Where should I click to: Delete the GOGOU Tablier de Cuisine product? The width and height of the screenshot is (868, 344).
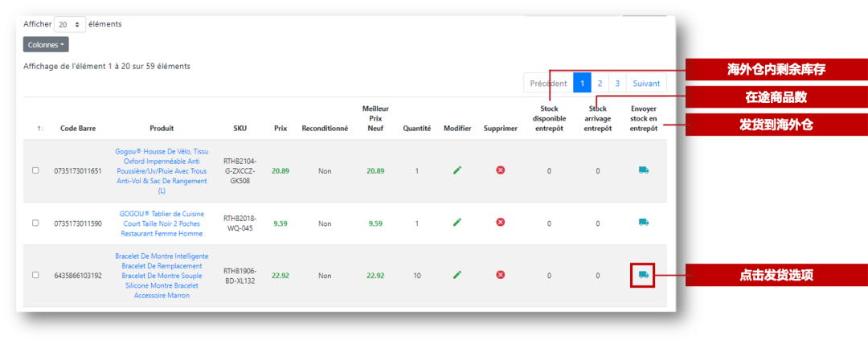(500, 223)
